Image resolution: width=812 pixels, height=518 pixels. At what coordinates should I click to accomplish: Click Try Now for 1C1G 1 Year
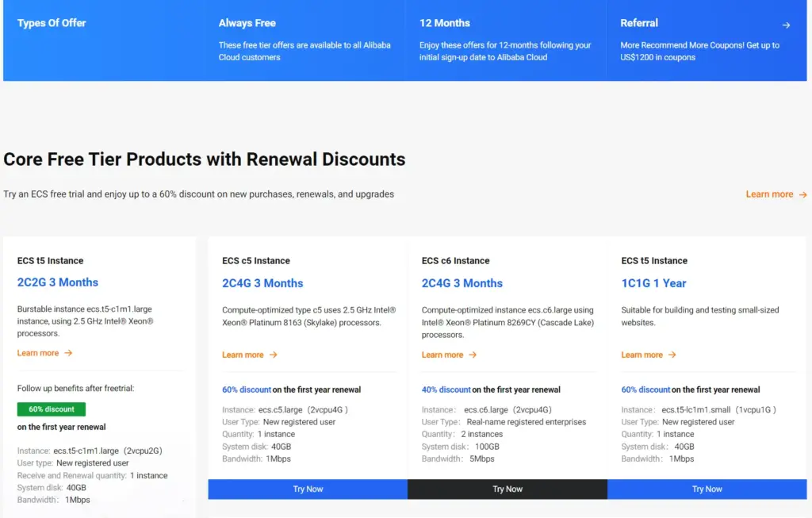click(x=707, y=489)
